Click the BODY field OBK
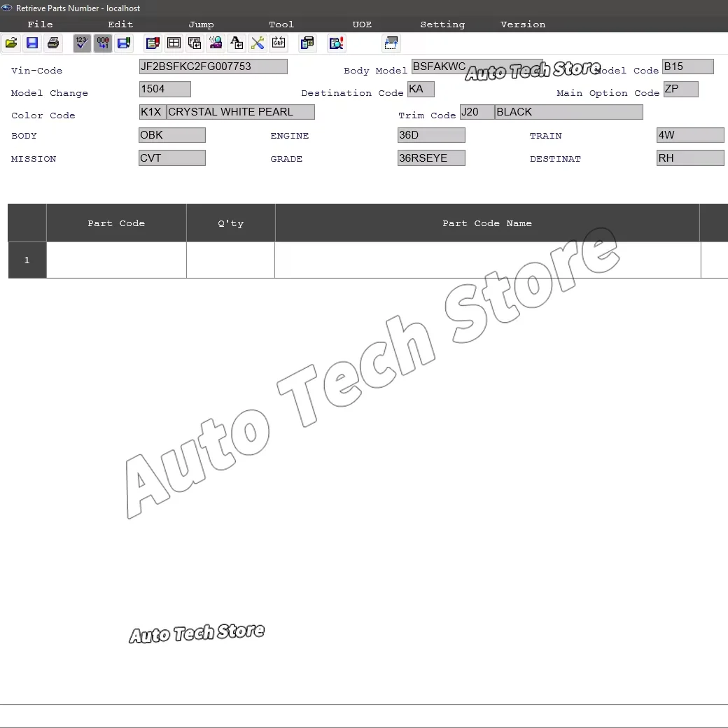728x728 pixels. (x=172, y=135)
